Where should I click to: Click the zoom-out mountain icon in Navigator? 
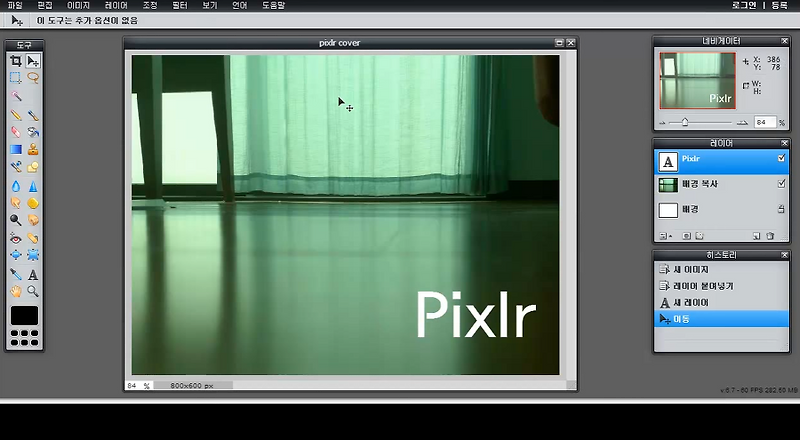663,123
